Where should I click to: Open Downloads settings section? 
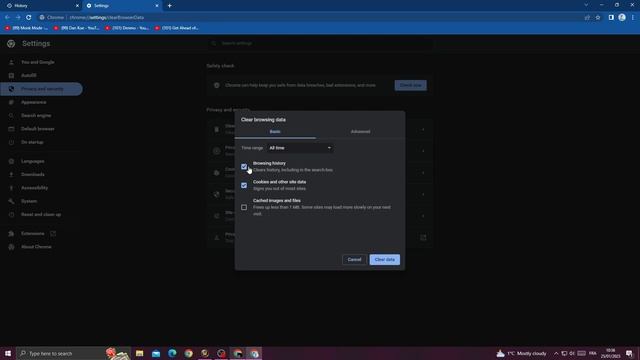coord(33,174)
